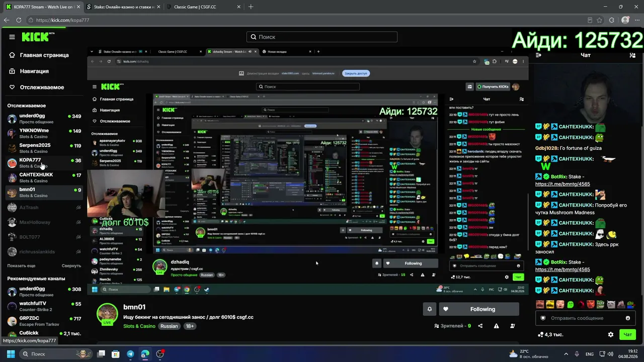The image size is (644, 362).
Task: Open Отслеживаемое with the heart icon
Action: coord(37,87)
